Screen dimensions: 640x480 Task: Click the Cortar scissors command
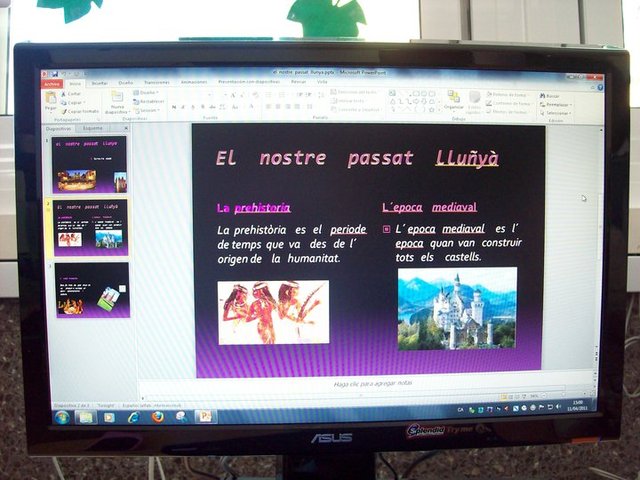[71, 94]
